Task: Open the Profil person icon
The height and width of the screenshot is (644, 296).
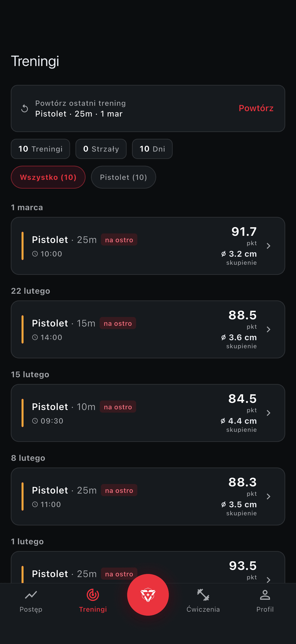Action: point(265,595)
